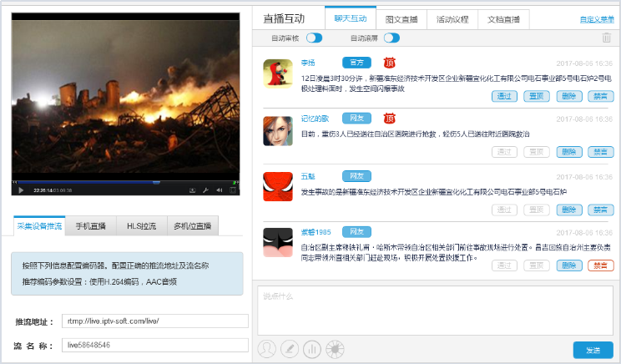
Task: Click the user avatar icon below message box
Action: 267,348
